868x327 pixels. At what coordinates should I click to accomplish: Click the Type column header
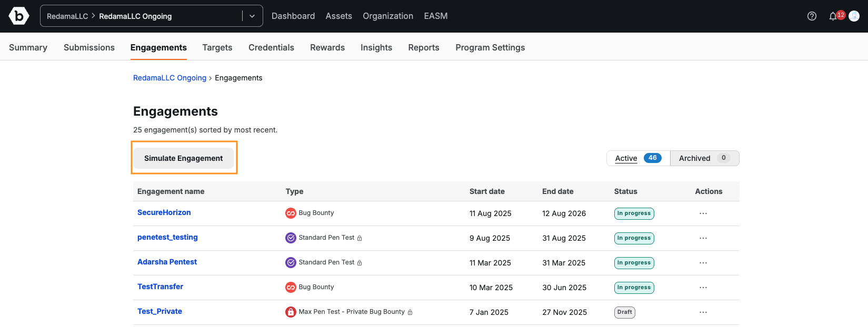[294, 191]
